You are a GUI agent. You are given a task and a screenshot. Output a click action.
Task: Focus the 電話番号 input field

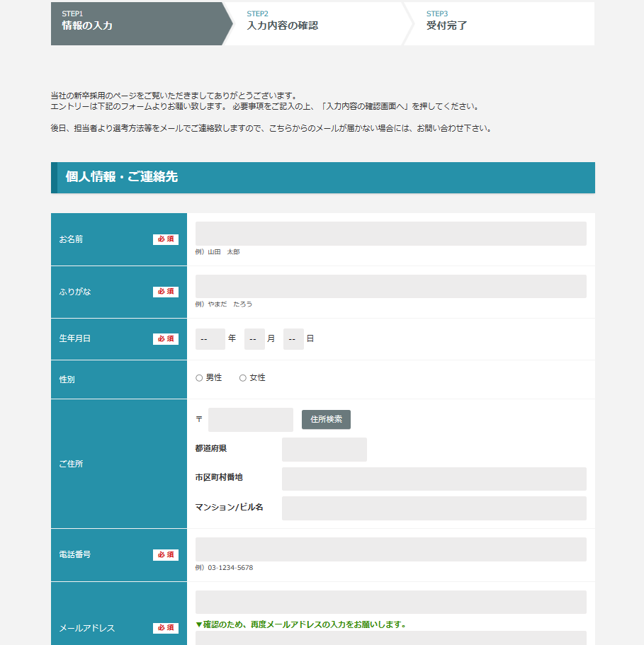[x=390, y=549]
